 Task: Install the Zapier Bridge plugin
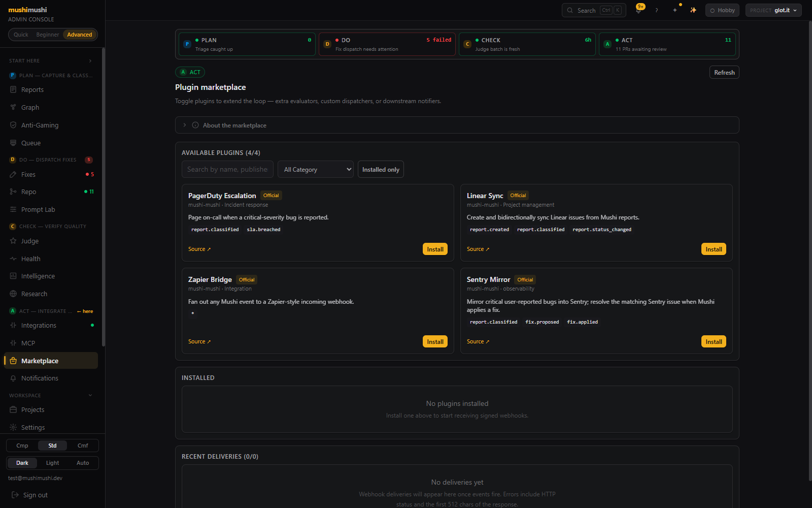(x=435, y=341)
